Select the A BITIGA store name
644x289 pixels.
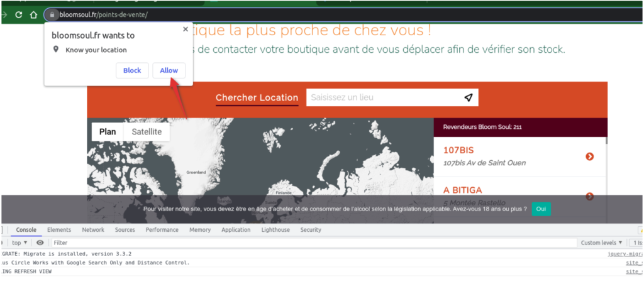point(462,190)
